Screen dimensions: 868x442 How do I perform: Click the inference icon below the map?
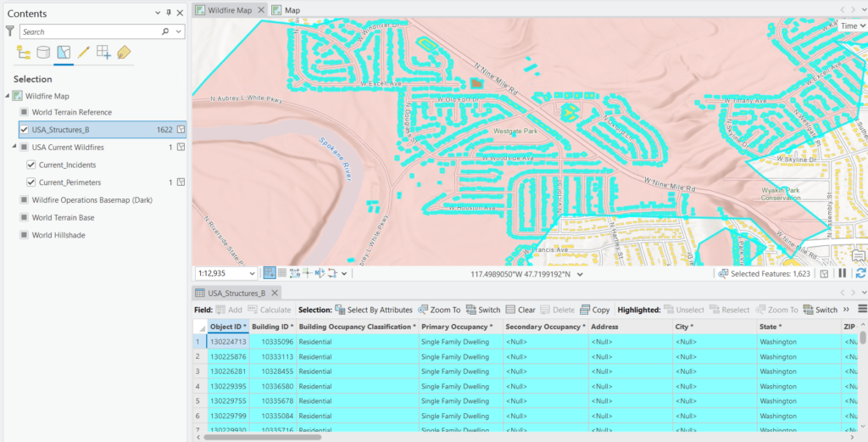click(307, 273)
